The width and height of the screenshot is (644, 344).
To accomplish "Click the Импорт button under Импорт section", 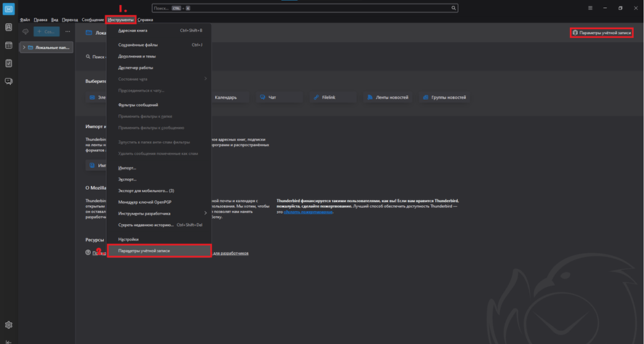I will point(97,165).
